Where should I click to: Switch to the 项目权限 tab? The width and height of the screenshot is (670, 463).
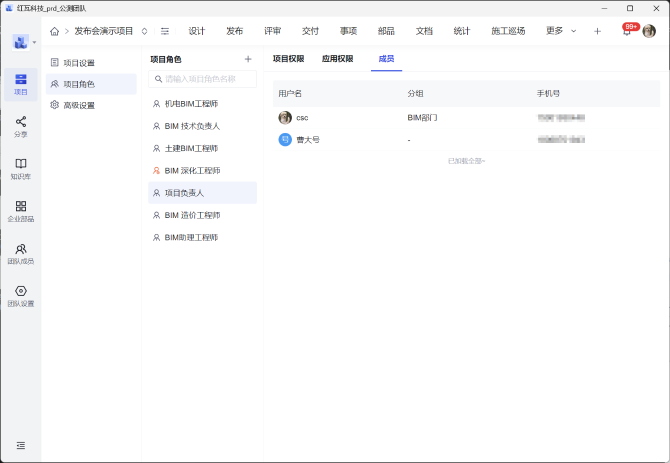coord(288,59)
